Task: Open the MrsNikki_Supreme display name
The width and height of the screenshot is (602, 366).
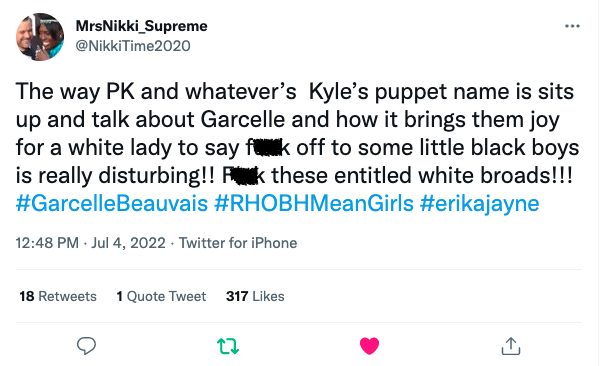Action: [x=142, y=26]
